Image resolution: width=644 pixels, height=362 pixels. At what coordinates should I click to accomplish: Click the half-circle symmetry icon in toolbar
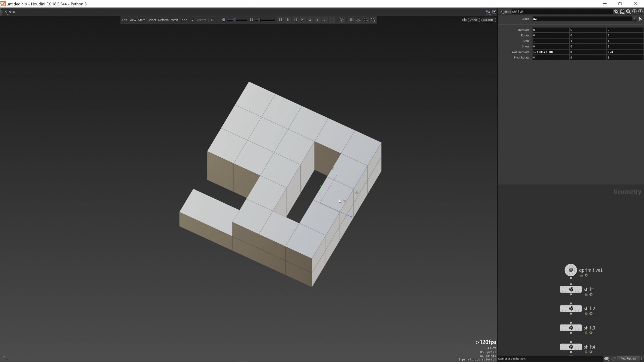coord(288,20)
